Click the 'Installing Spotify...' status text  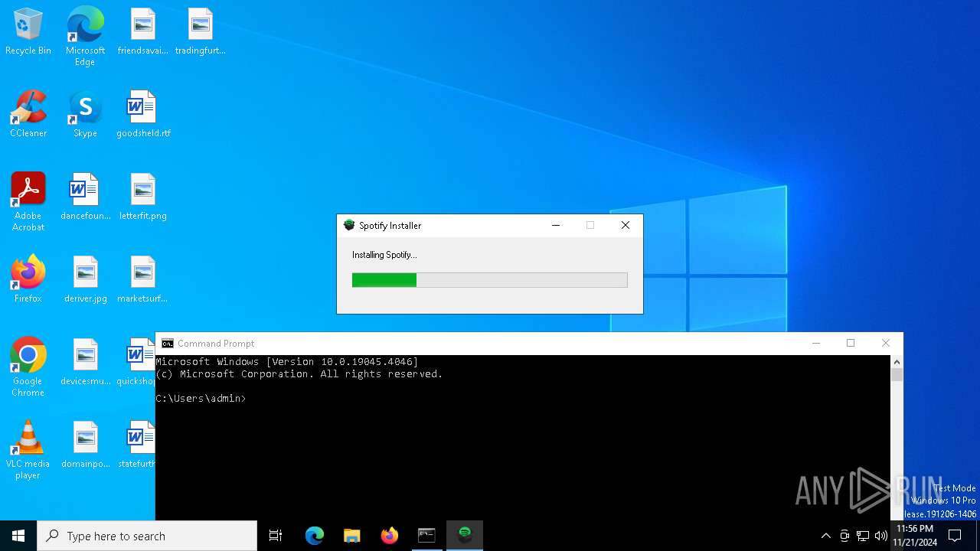tap(384, 255)
